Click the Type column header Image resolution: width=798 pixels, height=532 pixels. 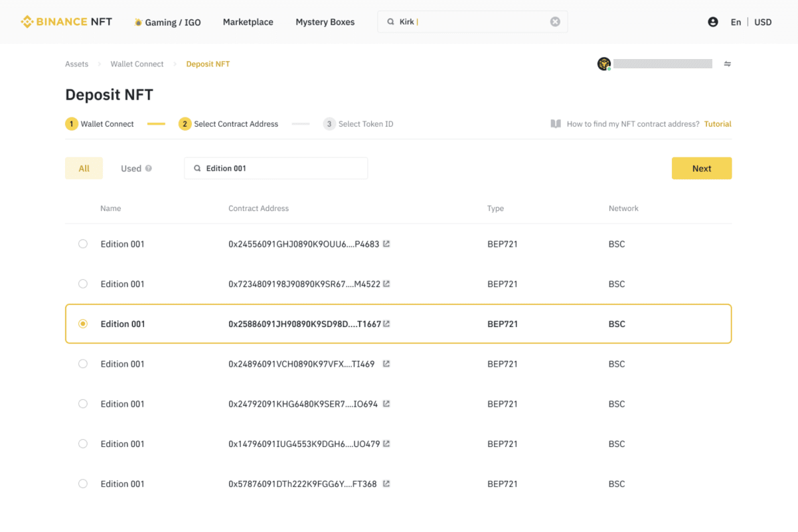(495, 208)
